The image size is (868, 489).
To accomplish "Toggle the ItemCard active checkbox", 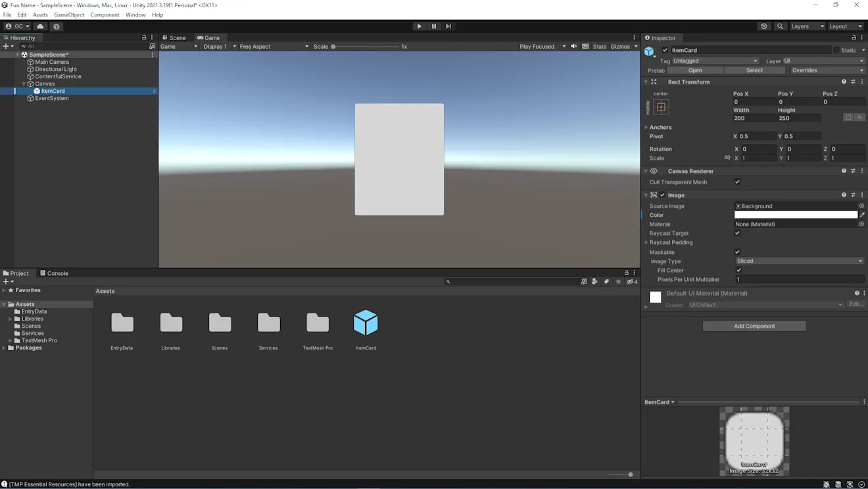I will pyautogui.click(x=665, y=50).
